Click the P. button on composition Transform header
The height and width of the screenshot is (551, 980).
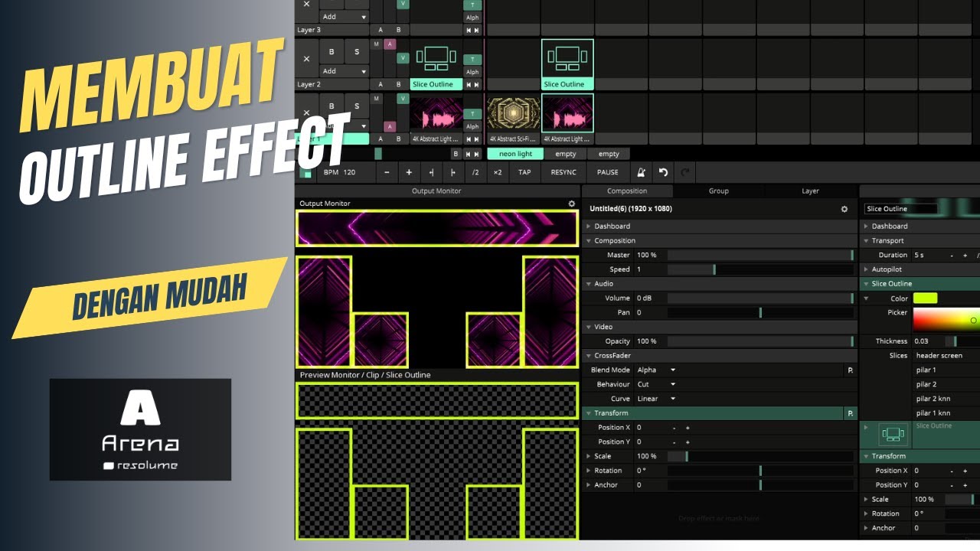[x=850, y=413]
